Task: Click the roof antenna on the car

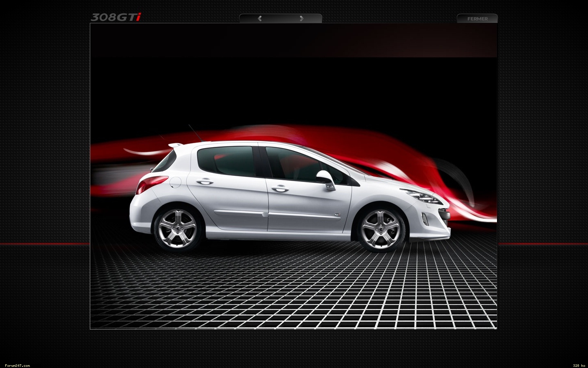Action: [194, 133]
